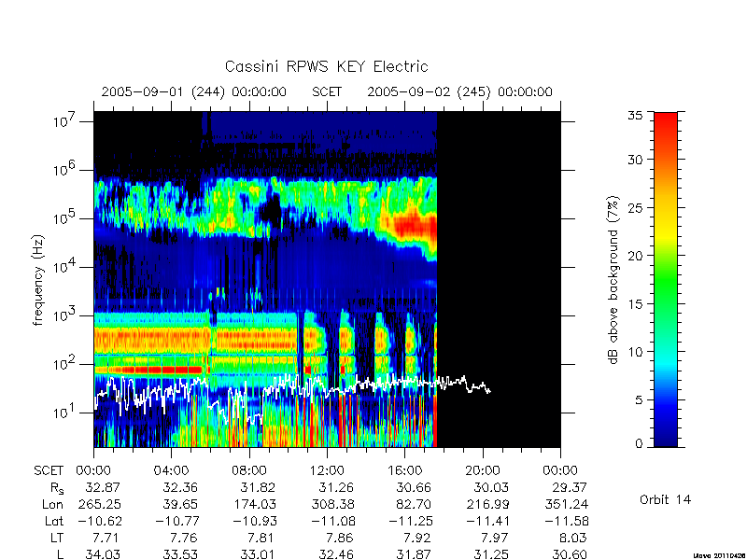Screen dimensions: 747x560
Task: Click the 10^3 frequency tick label
Action: point(63,315)
